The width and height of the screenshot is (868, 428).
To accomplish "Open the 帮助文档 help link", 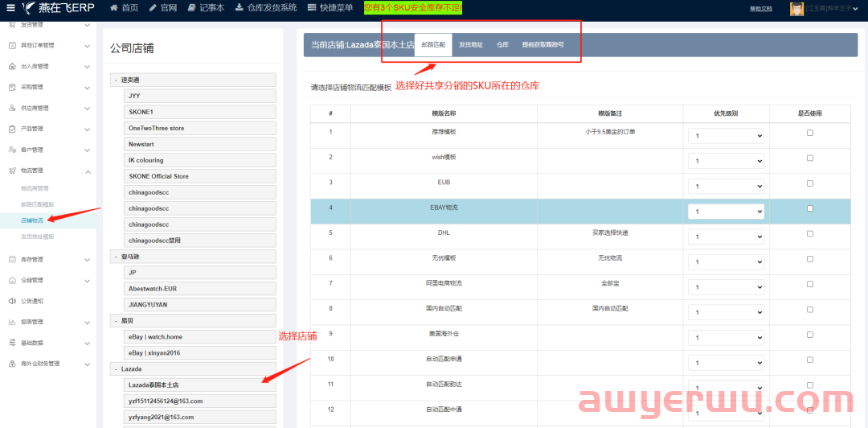I will [760, 9].
